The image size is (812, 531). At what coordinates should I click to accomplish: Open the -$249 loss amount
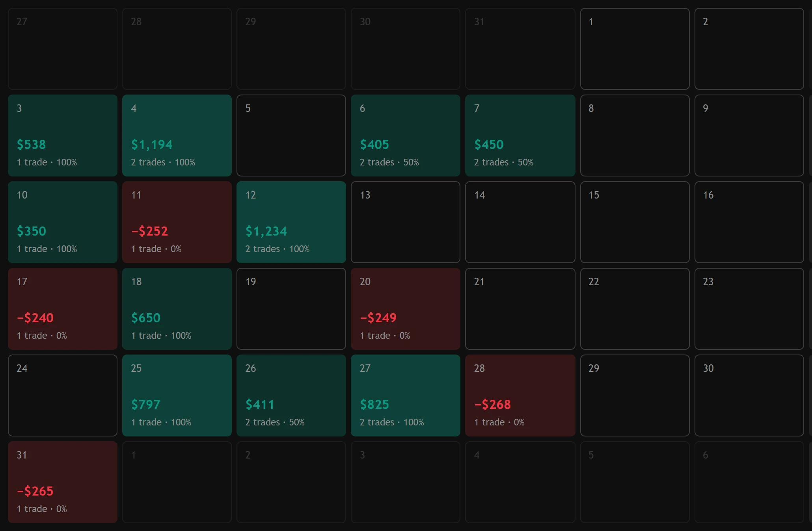pos(378,318)
